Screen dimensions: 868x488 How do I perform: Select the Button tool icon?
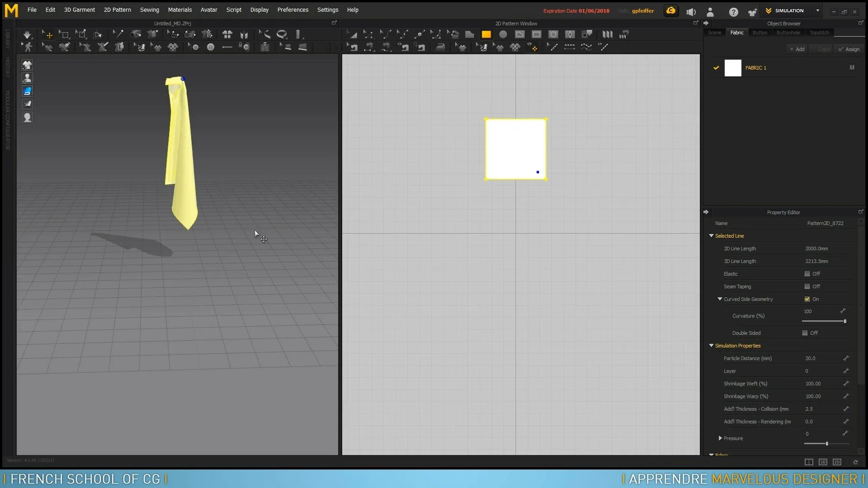coord(210,47)
